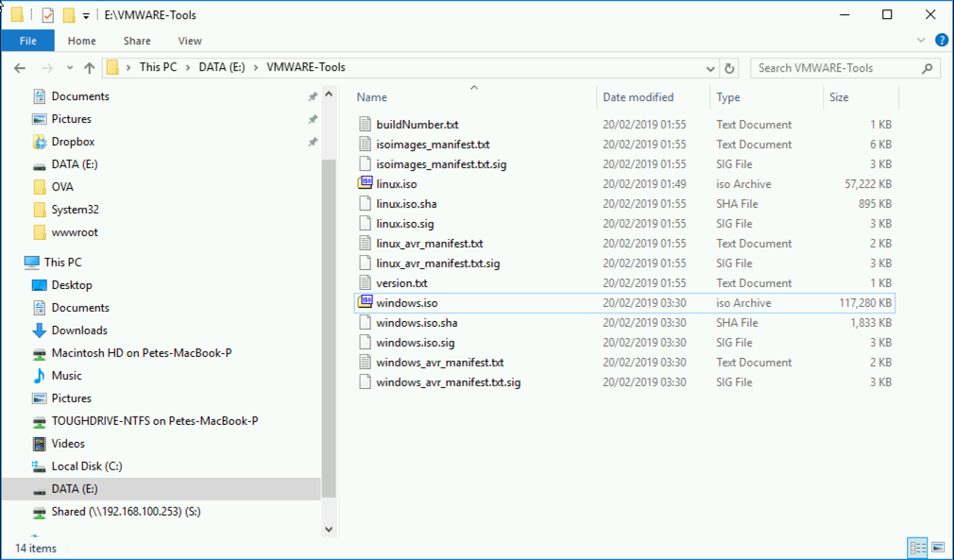Click This PC in the address bar
The width and height of the screenshot is (954, 560).
[x=158, y=67]
